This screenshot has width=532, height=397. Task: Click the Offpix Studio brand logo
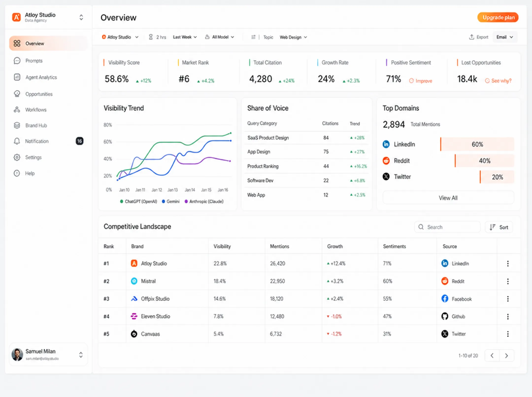tap(134, 299)
